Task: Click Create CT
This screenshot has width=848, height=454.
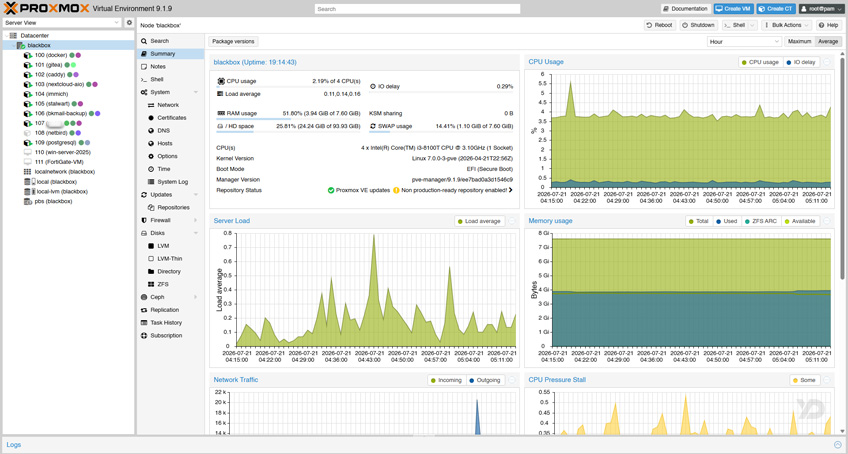Action: click(776, 9)
